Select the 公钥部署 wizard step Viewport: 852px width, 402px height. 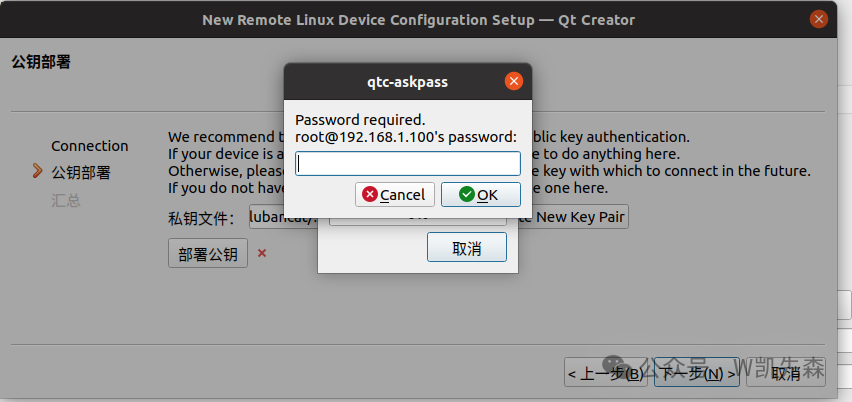81,173
